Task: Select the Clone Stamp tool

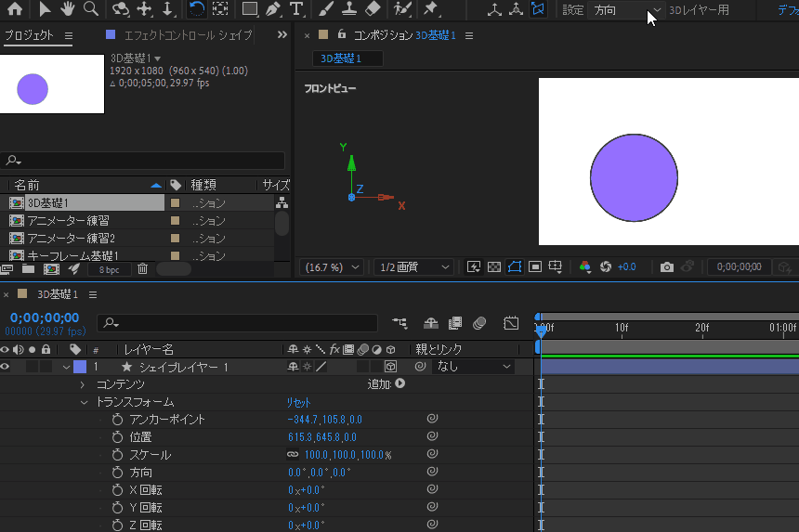Action: point(349,8)
